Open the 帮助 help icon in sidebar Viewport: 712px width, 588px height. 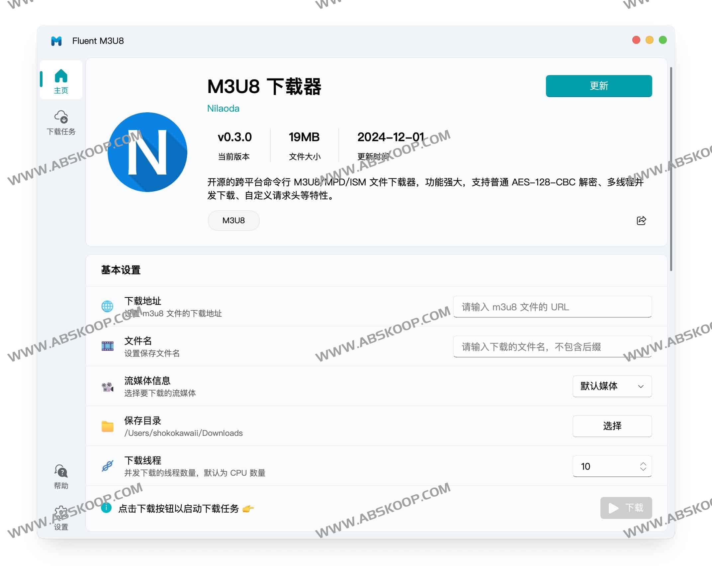pos(61,471)
